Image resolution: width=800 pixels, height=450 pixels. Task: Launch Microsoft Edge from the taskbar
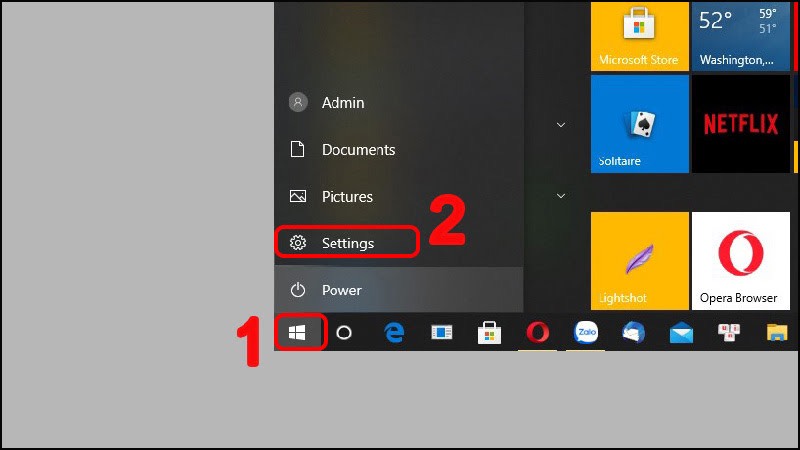[395, 333]
